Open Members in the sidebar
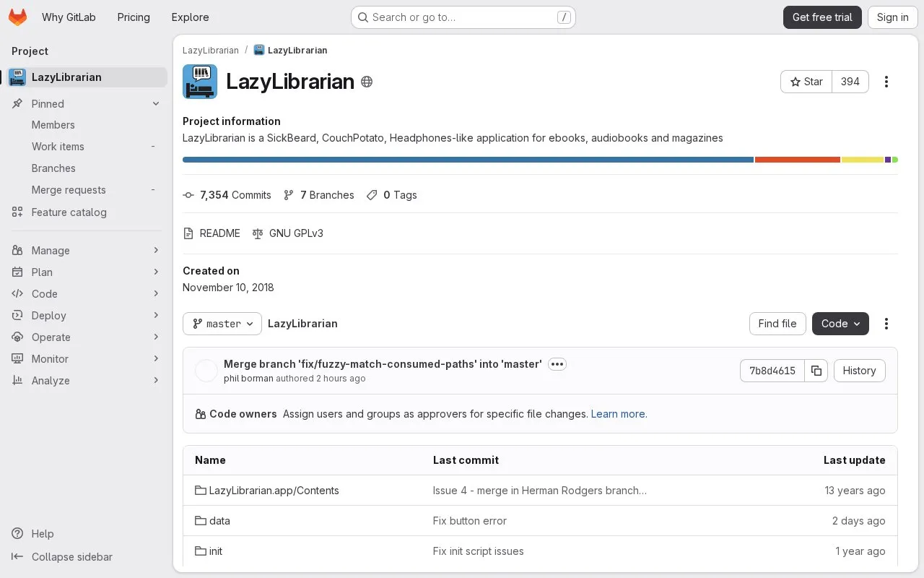 click(x=87, y=125)
